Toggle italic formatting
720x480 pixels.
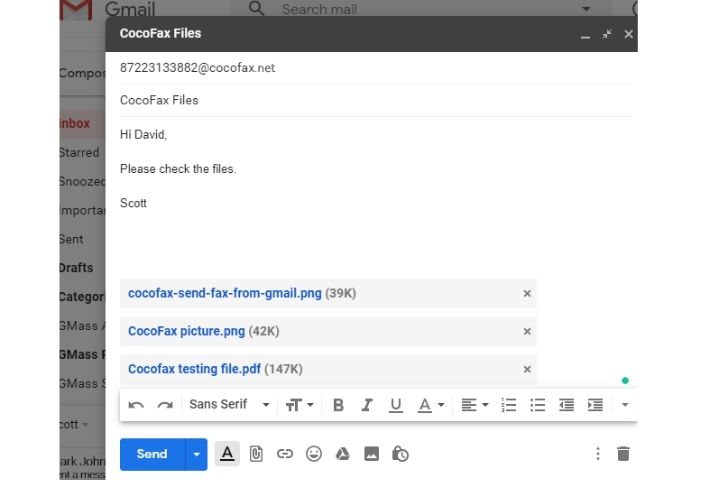[x=367, y=405]
